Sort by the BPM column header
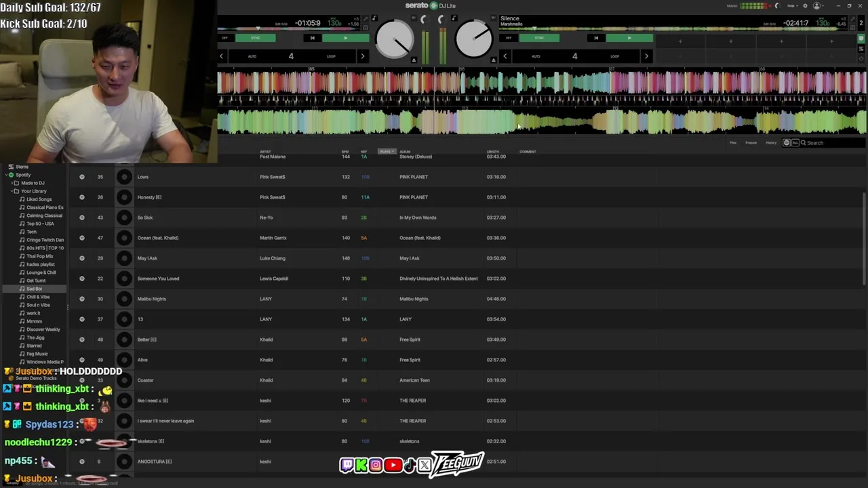This screenshot has height=488, width=868. tap(345, 152)
